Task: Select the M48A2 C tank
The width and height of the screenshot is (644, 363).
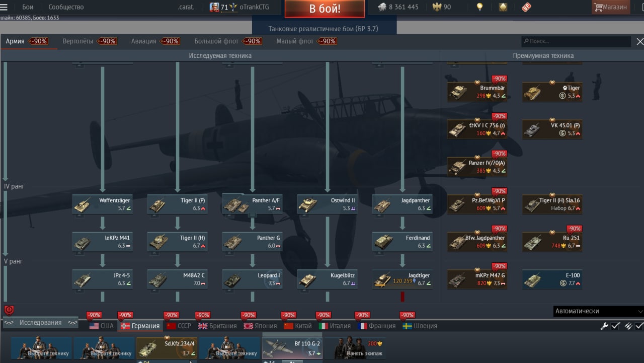Action: coord(178,279)
